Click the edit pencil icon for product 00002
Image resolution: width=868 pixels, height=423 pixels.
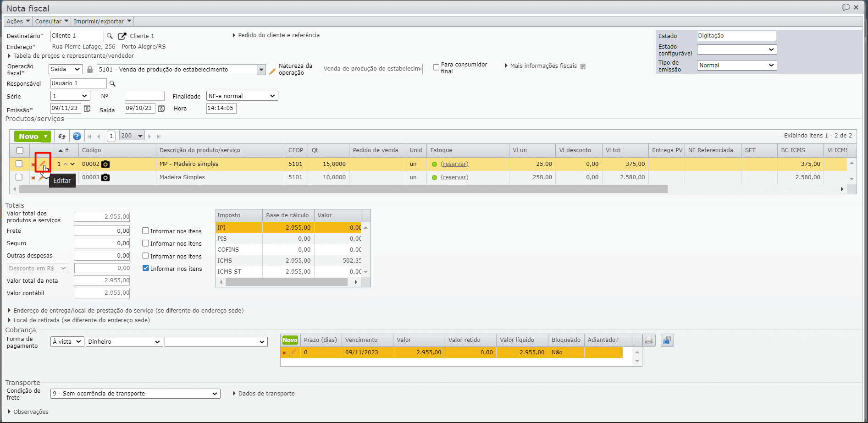click(x=42, y=164)
